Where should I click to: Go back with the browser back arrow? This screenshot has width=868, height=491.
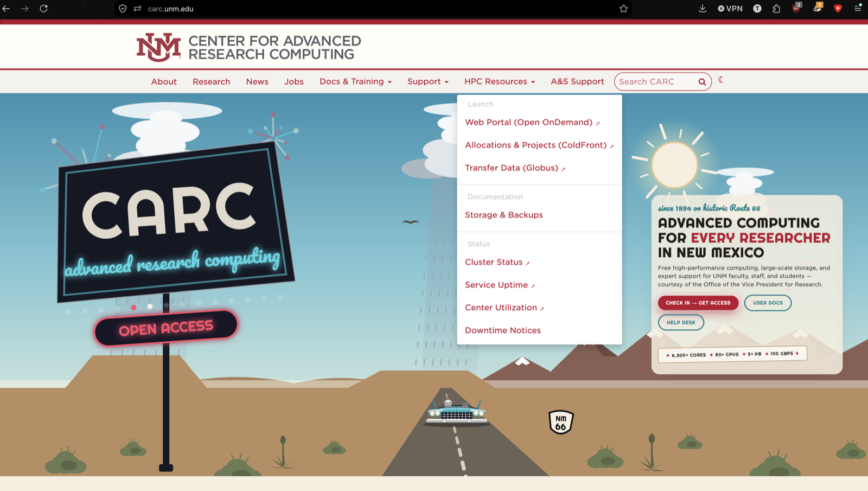click(7, 9)
